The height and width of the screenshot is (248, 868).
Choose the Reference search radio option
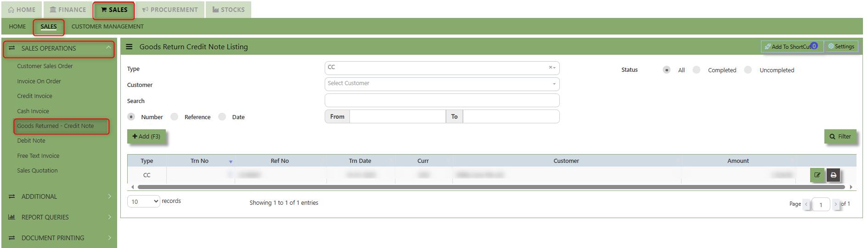coord(175,117)
